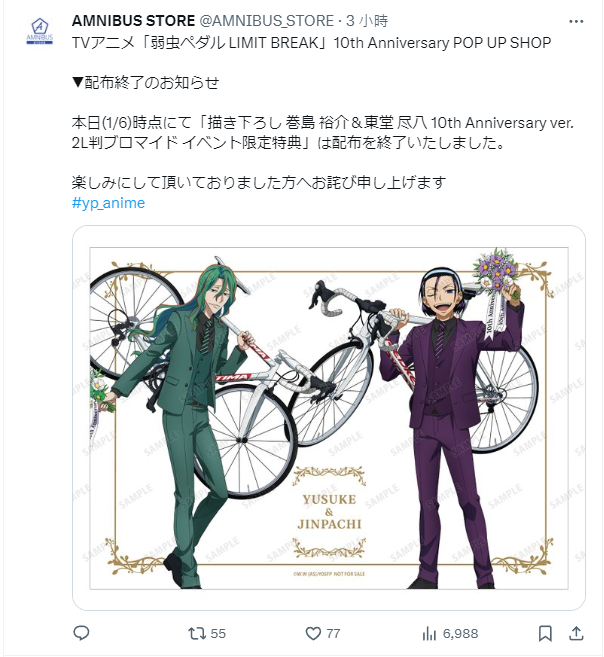Click the like count 77

tap(333, 633)
